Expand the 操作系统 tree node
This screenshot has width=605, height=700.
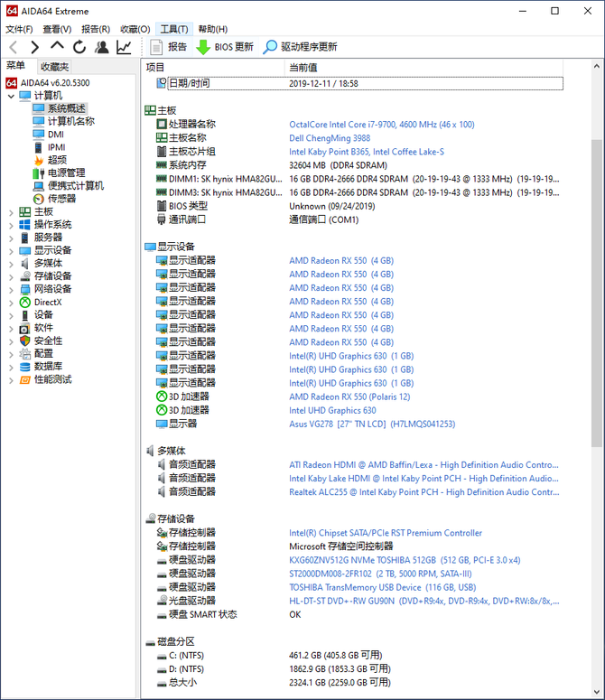pyautogui.click(x=11, y=226)
